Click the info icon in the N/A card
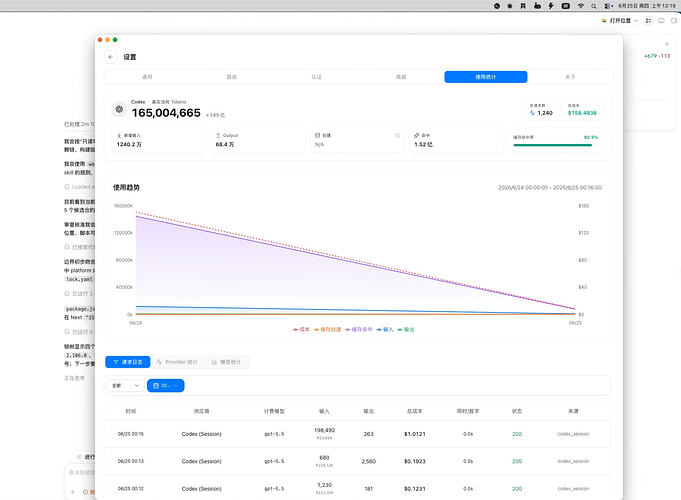 point(397,136)
